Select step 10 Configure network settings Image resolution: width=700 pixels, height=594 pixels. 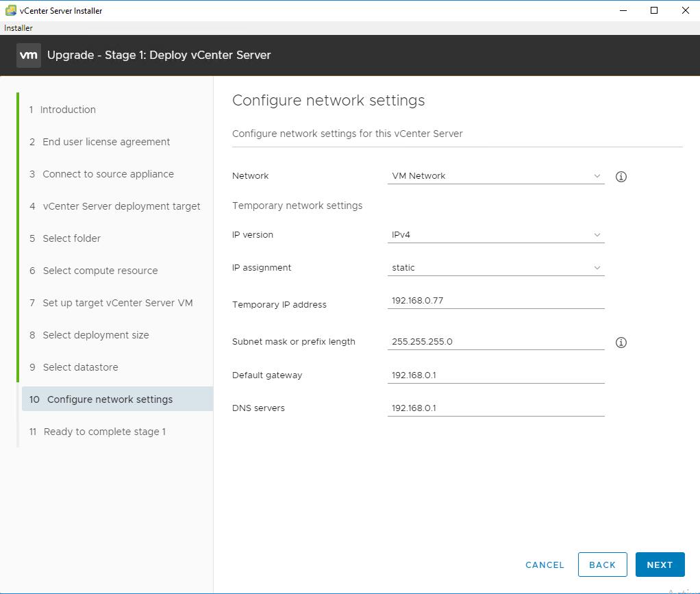click(117, 399)
